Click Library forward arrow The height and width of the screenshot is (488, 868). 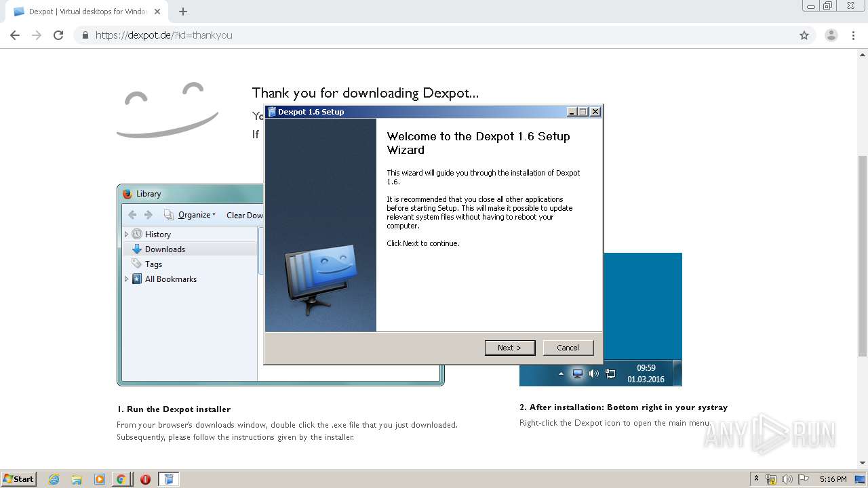pyautogui.click(x=148, y=215)
